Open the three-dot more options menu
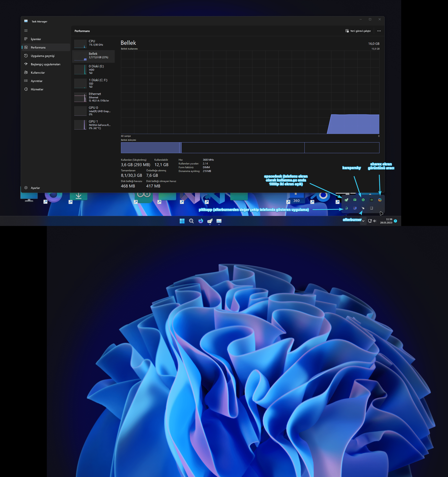Viewport: 448px width, 477px height. point(379,31)
